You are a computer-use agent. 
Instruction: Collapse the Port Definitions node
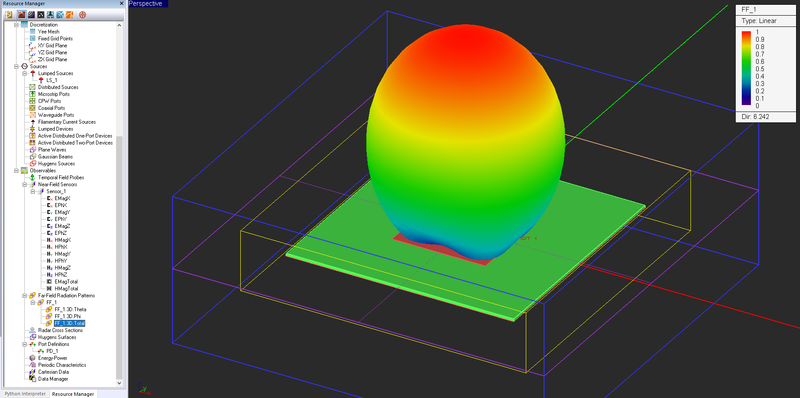[24, 344]
